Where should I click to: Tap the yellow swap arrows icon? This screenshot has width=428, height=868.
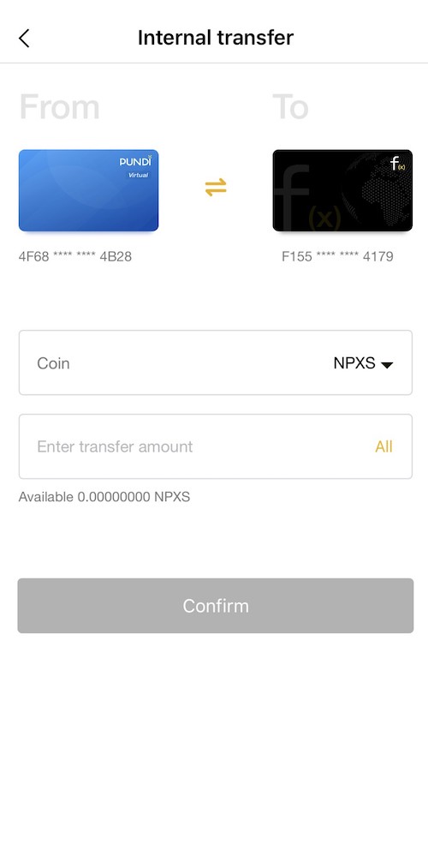click(x=216, y=187)
